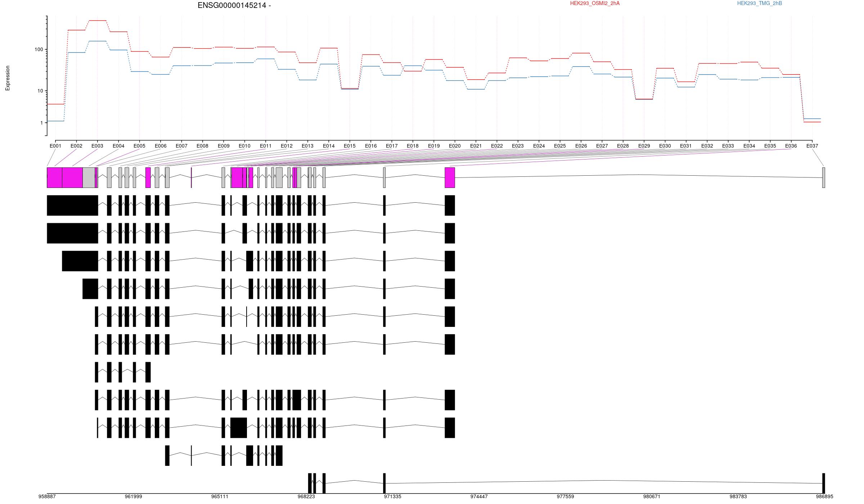
Task: Select the HEK293_TMG_2hB legend label
Action: pos(760,3)
